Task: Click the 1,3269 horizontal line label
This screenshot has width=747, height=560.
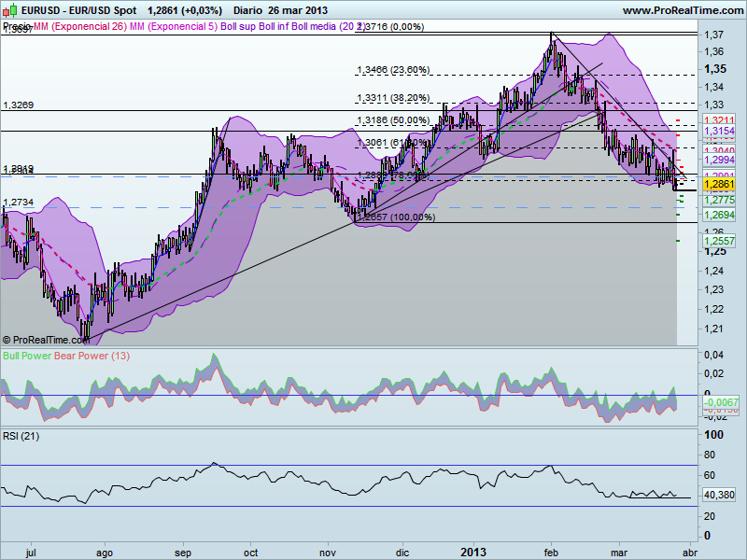Action: click(18, 105)
